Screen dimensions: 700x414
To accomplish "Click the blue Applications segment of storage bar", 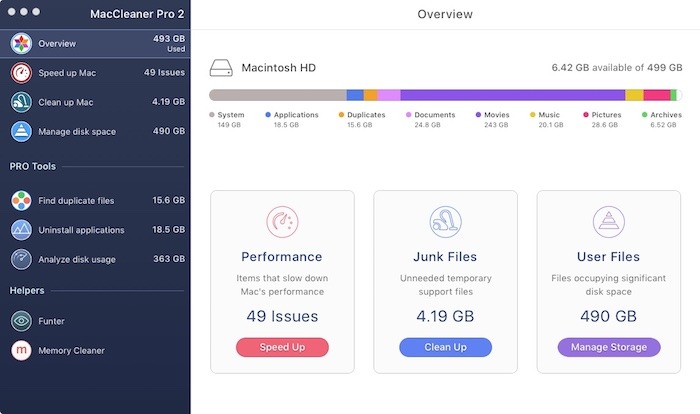I will (x=355, y=95).
